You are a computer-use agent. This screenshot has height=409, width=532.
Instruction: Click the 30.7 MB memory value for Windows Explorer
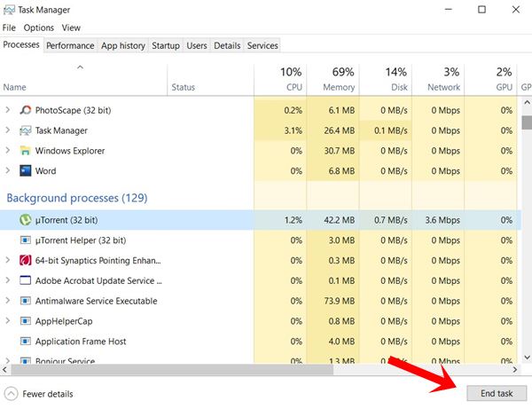pyautogui.click(x=339, y=150)
